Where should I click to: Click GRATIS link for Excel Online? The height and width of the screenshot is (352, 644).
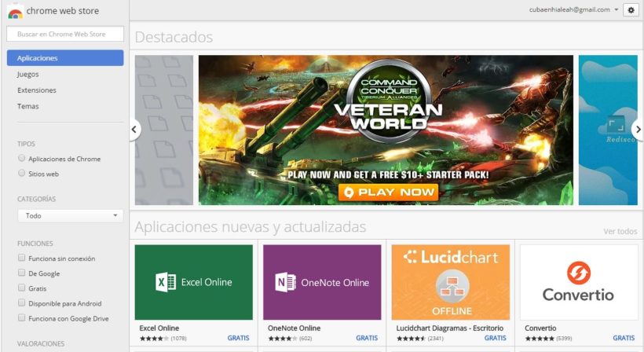click(238, 338)
